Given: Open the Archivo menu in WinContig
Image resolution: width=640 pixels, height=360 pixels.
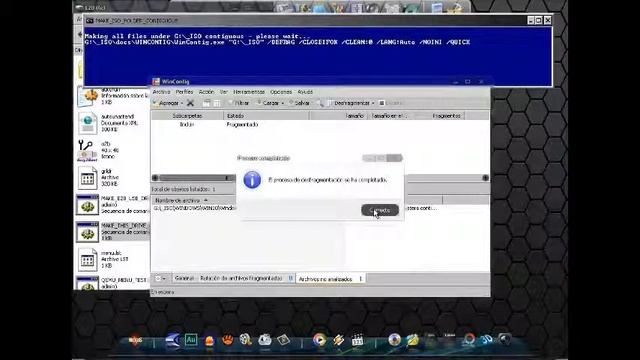Looking at the screenshot, I should pyautogui.click(x=161, y=92).
